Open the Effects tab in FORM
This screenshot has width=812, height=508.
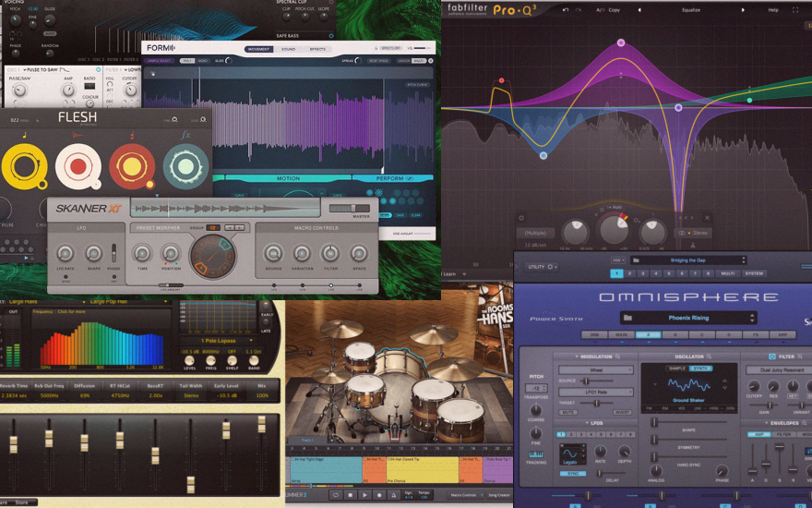[x=318, y=49]
